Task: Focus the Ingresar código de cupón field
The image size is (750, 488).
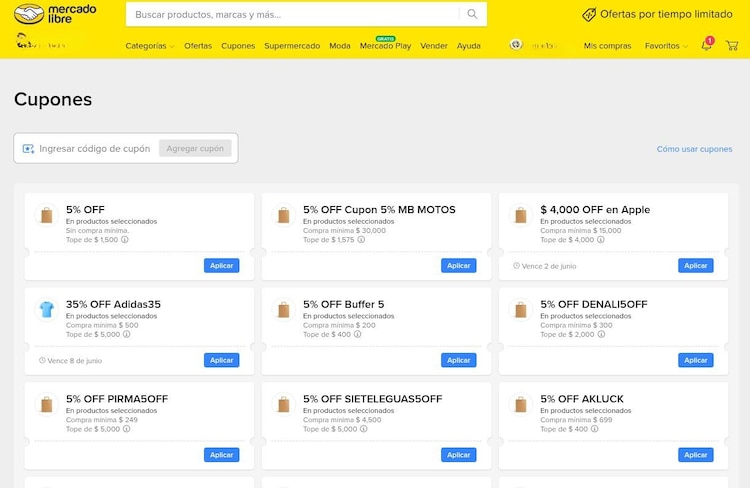Action: pyautogui.click(x=95, y=149)
